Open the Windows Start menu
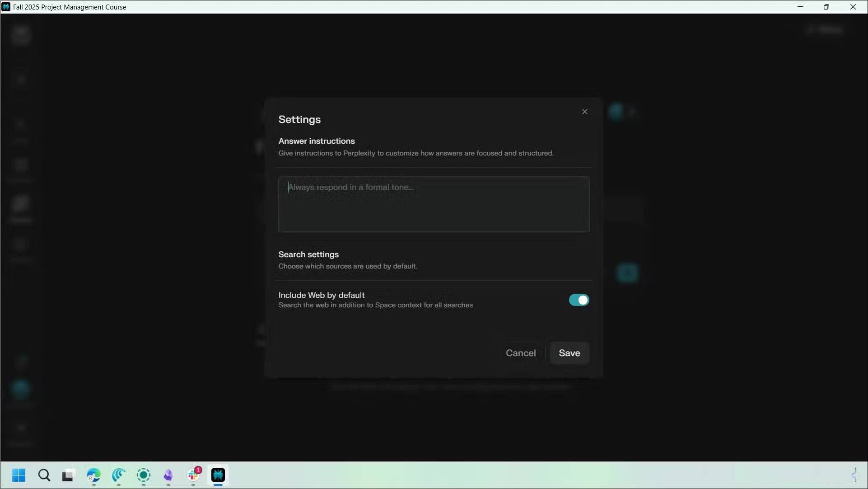Viewport: 868px width, 489px height. [x=19, y=475]
